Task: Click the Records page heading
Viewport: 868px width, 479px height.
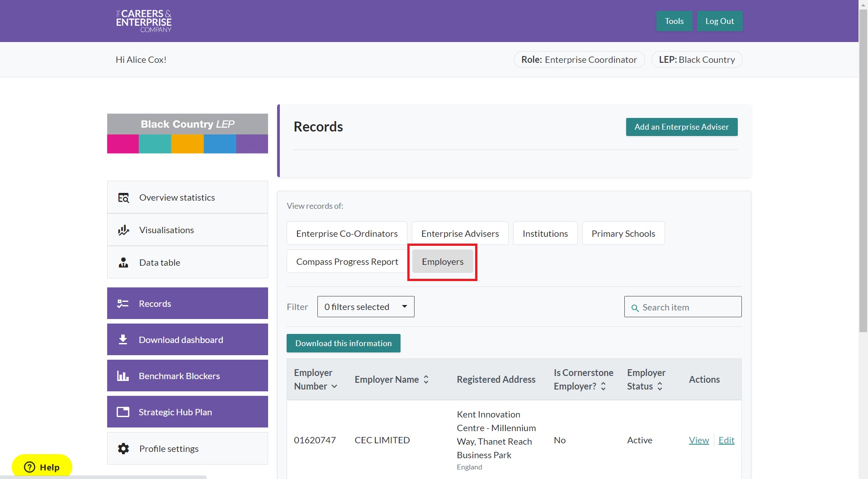Action: click(318, 127)
